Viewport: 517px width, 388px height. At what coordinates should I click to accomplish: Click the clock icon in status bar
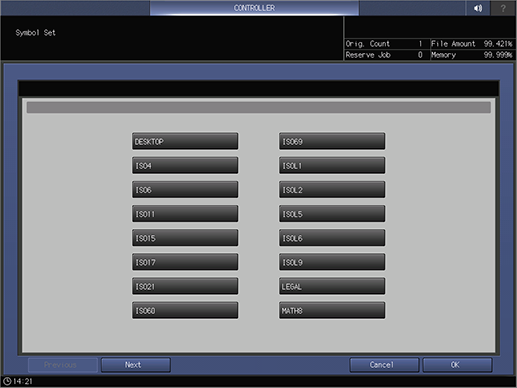7,381
